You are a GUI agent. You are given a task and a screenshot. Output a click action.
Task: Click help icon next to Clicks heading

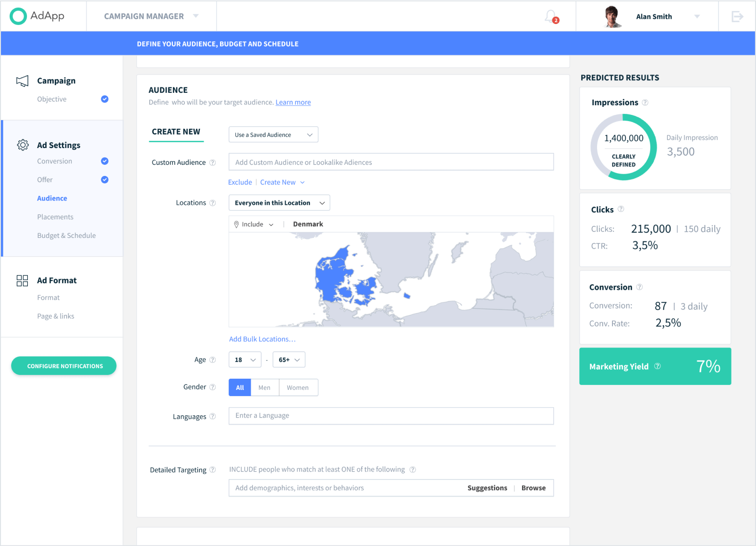coord(621,209)
